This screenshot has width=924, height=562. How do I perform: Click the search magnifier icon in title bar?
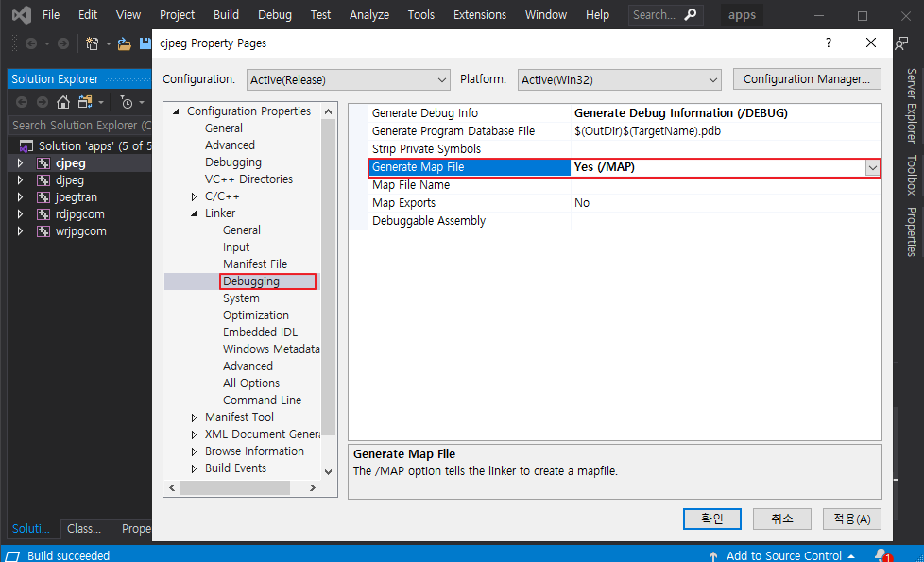click(x=690, y=14)
